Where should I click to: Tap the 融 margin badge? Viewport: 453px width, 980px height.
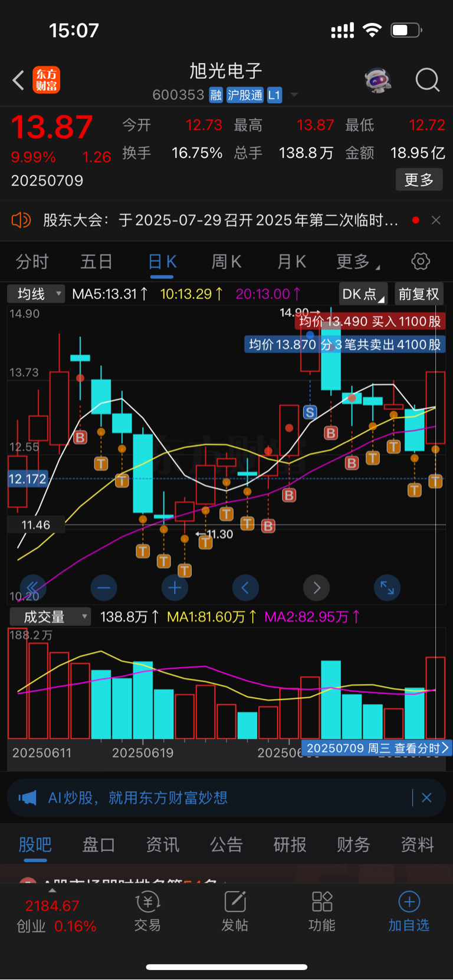coord(216,95)
